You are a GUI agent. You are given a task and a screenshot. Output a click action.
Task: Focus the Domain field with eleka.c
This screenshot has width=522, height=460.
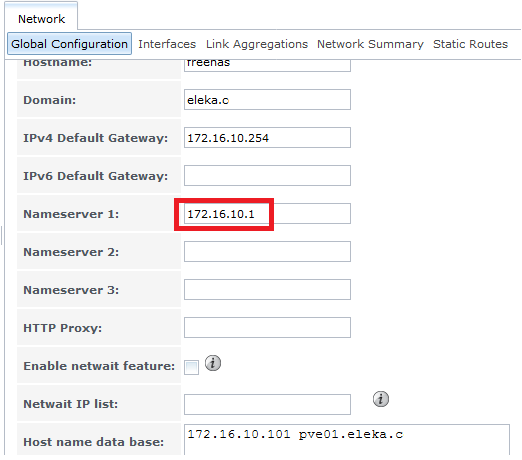[x=267, y=100]
